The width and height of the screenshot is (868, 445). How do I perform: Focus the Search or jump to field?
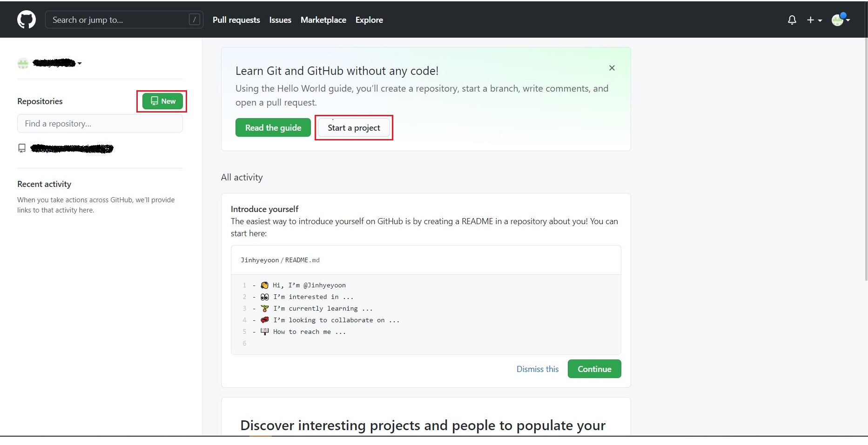pos(124,20)
